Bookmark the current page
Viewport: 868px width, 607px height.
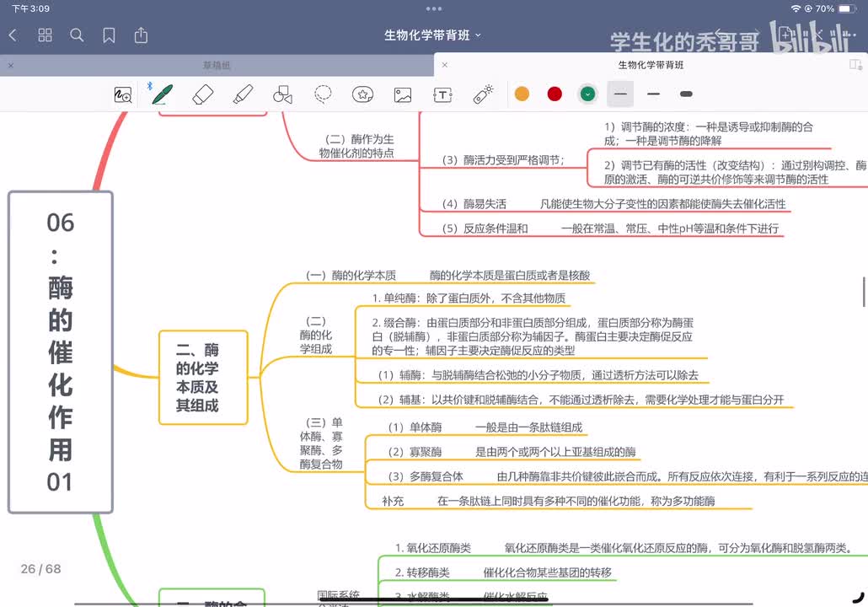[x=109, y=35]
